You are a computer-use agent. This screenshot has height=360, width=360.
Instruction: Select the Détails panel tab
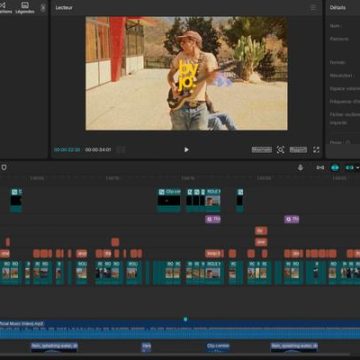tap(338, 7)
